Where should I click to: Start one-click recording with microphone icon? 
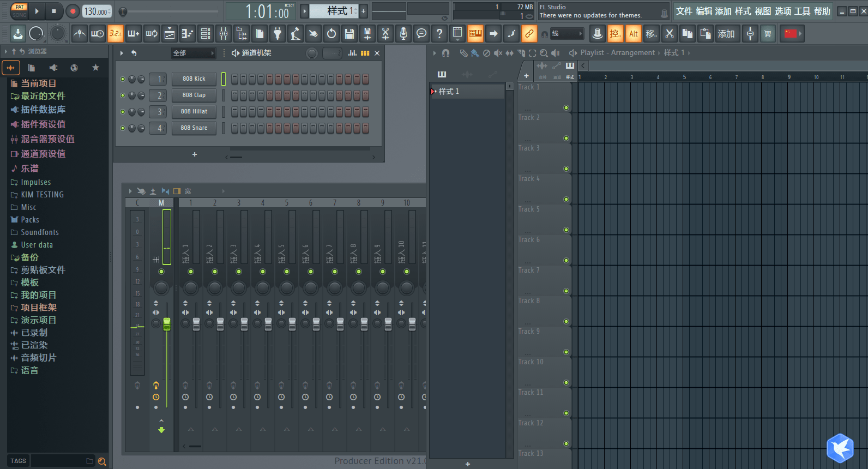403,34
